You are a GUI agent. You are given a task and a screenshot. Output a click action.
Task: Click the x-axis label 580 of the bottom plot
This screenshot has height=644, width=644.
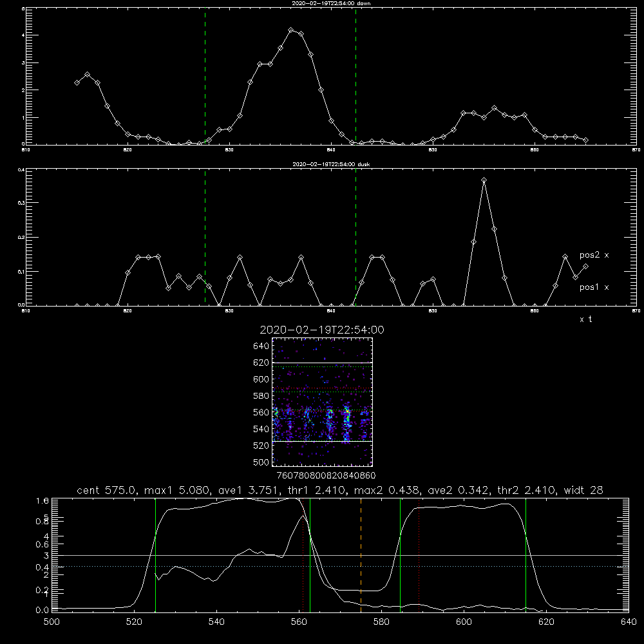click(381, 621)
